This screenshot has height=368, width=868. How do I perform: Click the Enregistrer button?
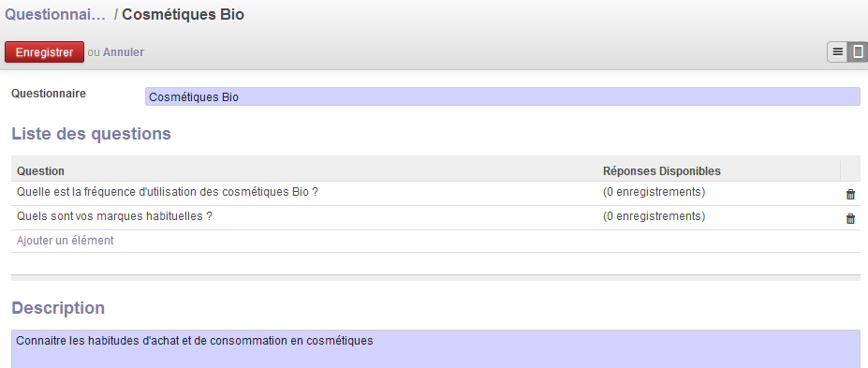pyautogui.click(x=44, y=52)
